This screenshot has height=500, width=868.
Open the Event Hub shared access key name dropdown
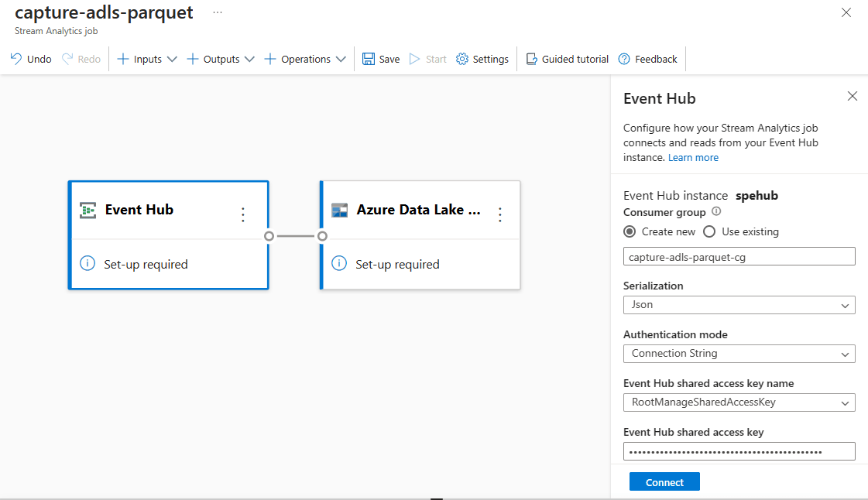tap(739, 402)
